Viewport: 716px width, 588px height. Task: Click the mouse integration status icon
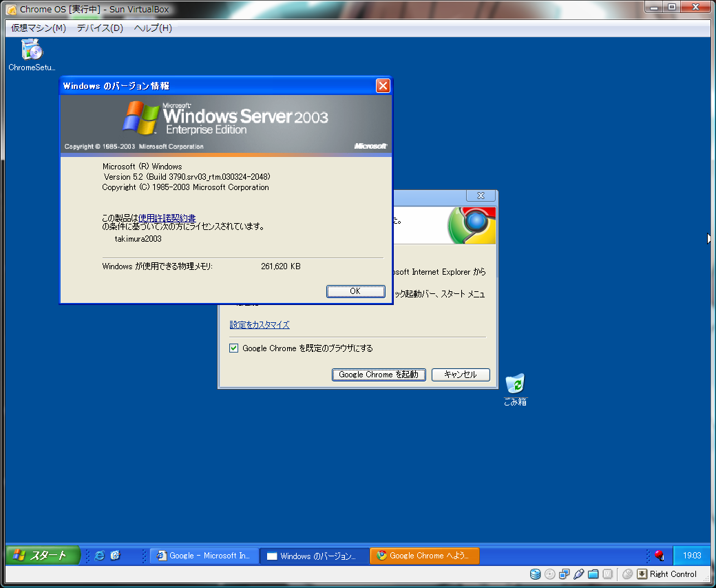[627, 574]
